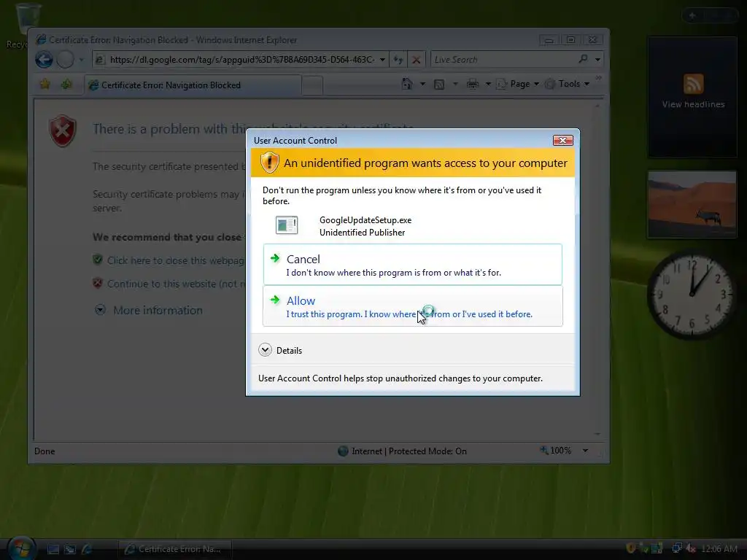Open the Print dropdown arrow

(x=488, y=85)
